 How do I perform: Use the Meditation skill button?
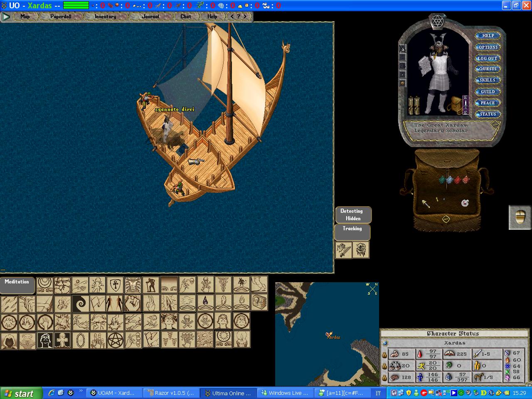point(17,285)
